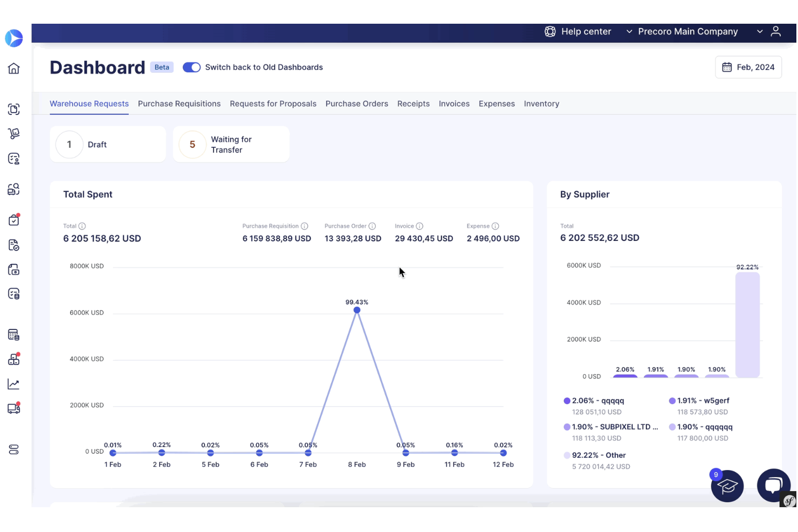Image resolution: width=798 pixels, height=532 pixels.
Task: Select the 99.43% data point on the spending chart
Action: coord(356,310)
